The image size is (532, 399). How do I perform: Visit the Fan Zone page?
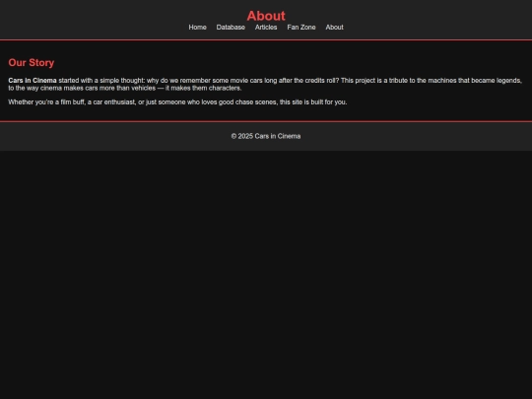coord(301,28)
